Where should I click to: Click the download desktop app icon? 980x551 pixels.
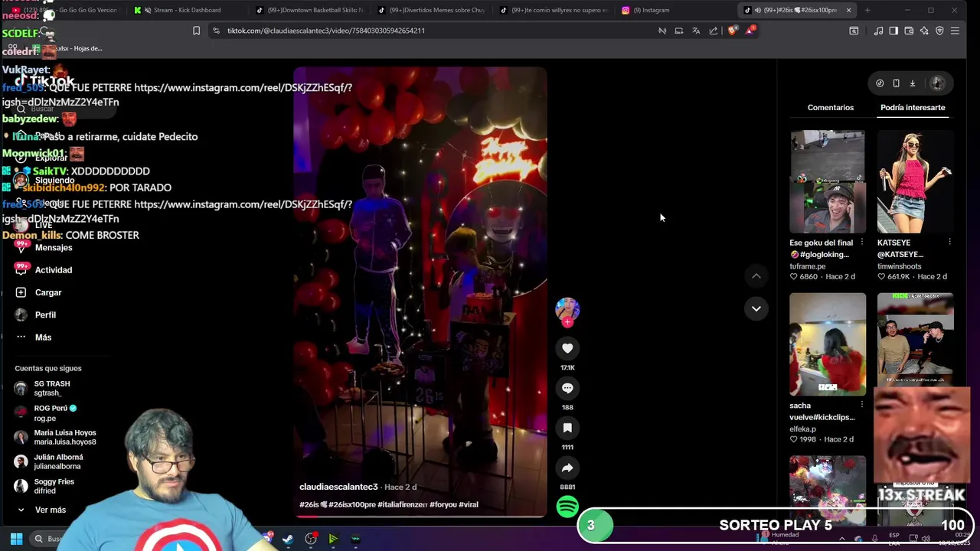[913, 83]
